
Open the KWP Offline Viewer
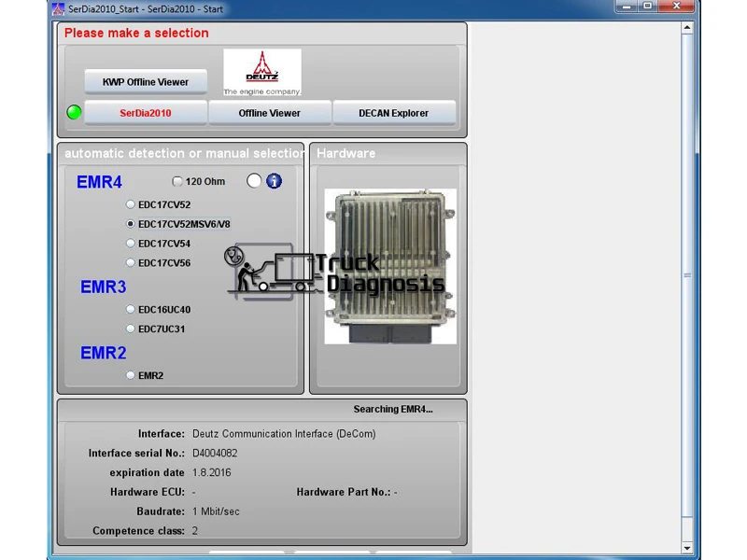pos(145,81)
